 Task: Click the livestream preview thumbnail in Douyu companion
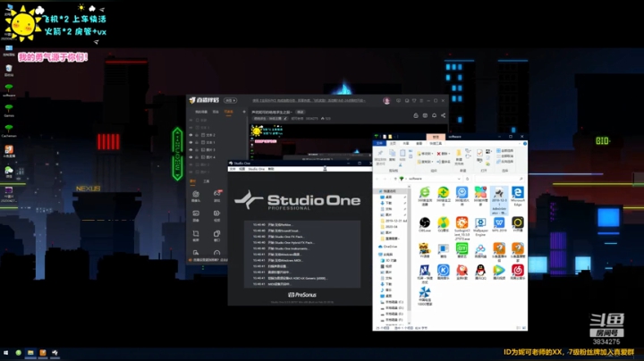coord(312,140)
